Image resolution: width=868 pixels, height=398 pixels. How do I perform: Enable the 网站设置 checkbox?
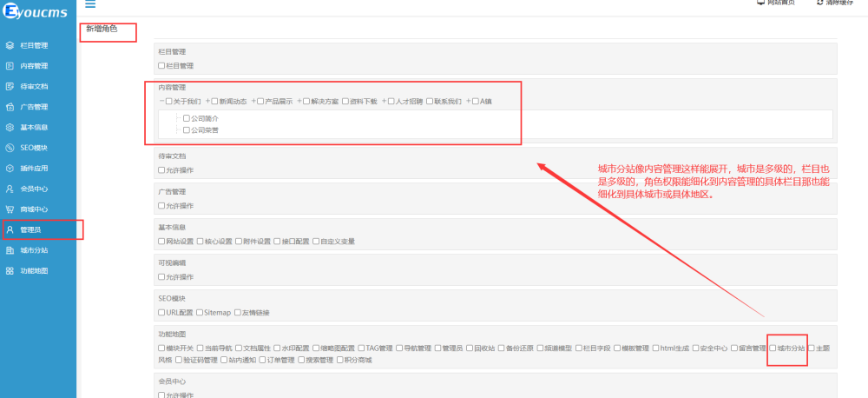[x=161, y=242]
